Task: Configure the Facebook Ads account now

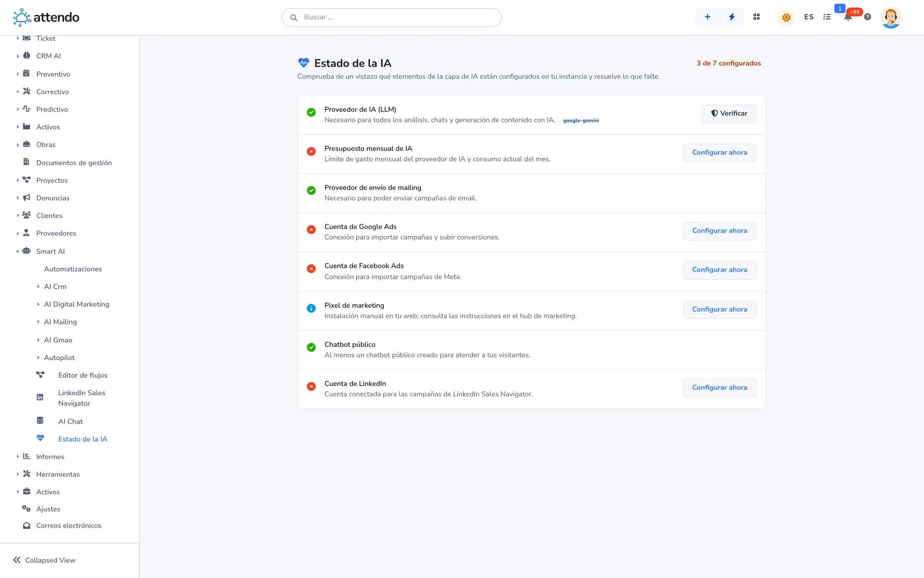Action: 719,270
